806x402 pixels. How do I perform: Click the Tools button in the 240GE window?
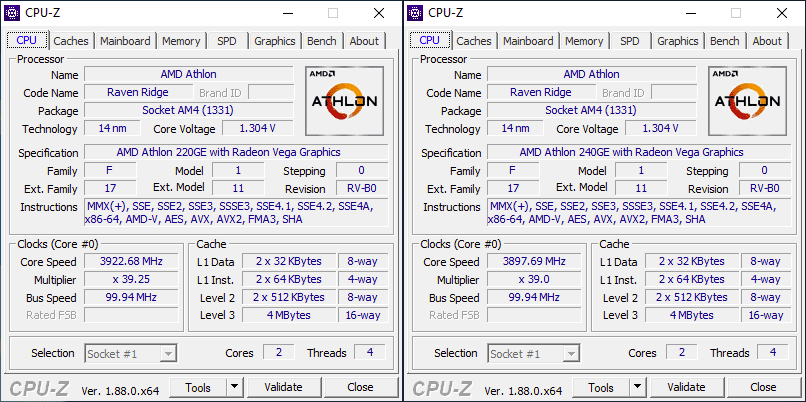click(x=600, y=387)
